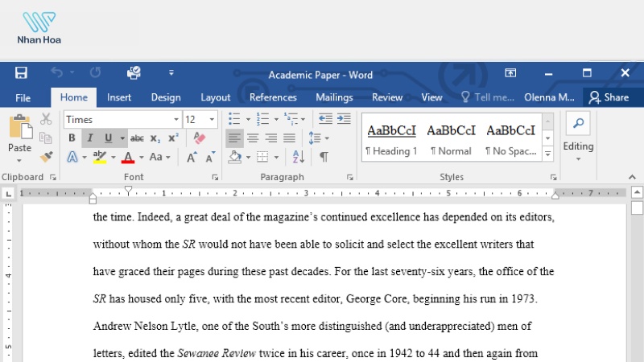
Task: Decrease the paragraph indent
Action: point(325,119)
